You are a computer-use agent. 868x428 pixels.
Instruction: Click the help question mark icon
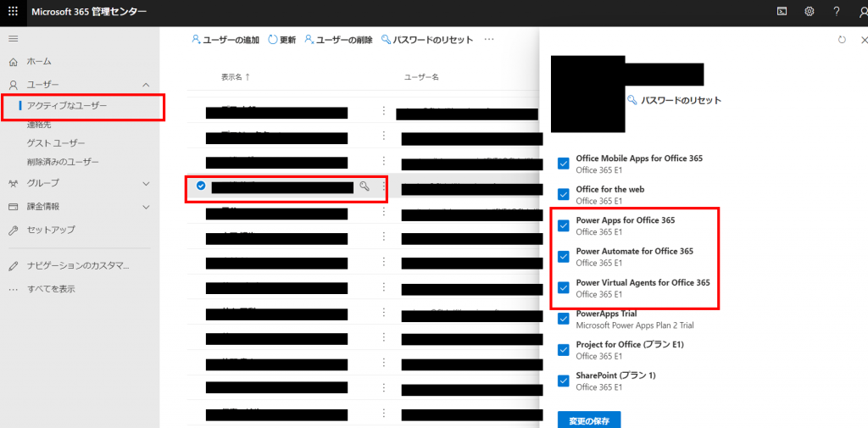click(837, 12)
